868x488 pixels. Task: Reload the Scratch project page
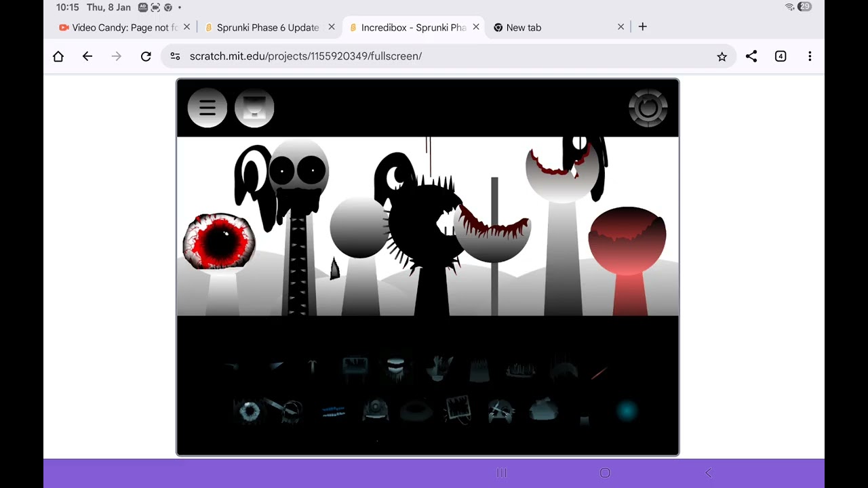146,56
